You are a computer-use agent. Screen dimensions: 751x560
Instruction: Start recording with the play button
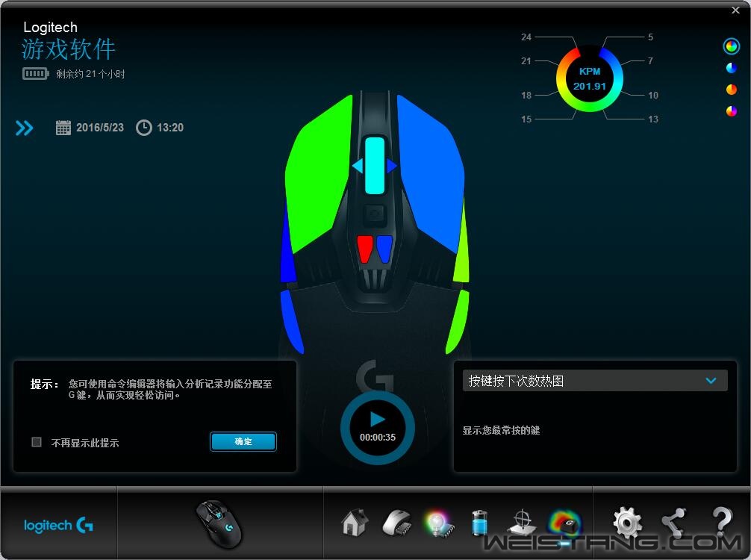378,420
